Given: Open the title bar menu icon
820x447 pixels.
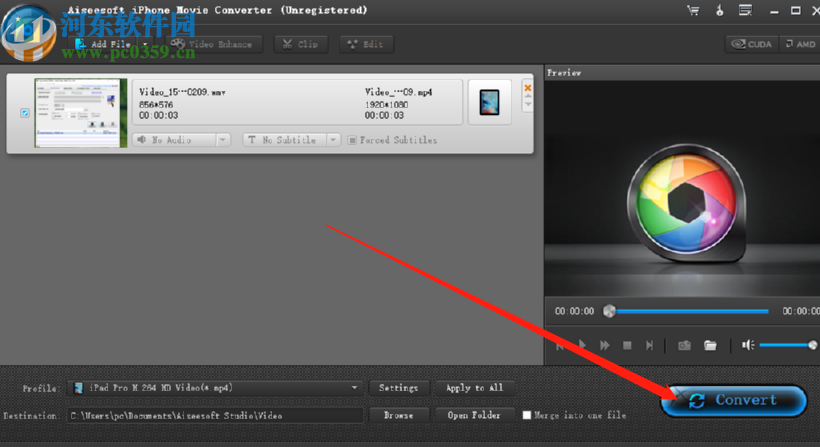Looking at the screenshot, I should (745, 10).
